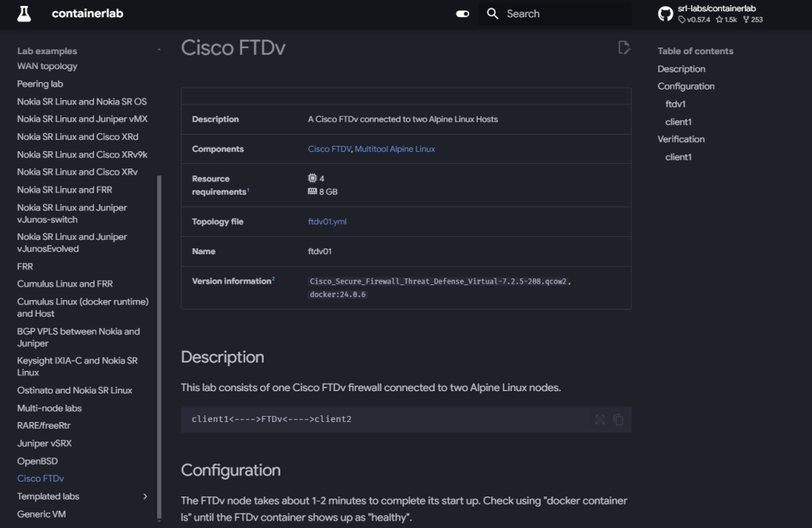This screenshot has width=812, height=528.
Task: Open Peering lab in sidebar
Action: 40,84
